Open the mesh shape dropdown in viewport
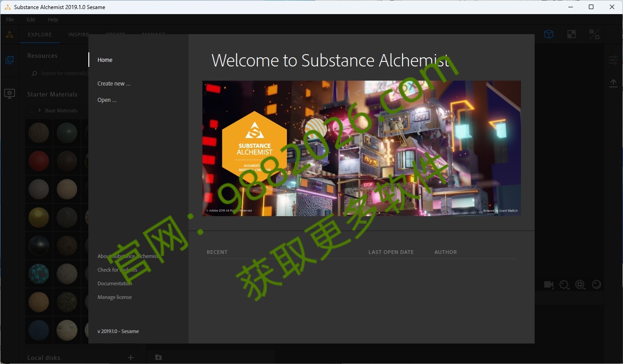The width and height of the screenshot is (623, 364). point(565,284)
